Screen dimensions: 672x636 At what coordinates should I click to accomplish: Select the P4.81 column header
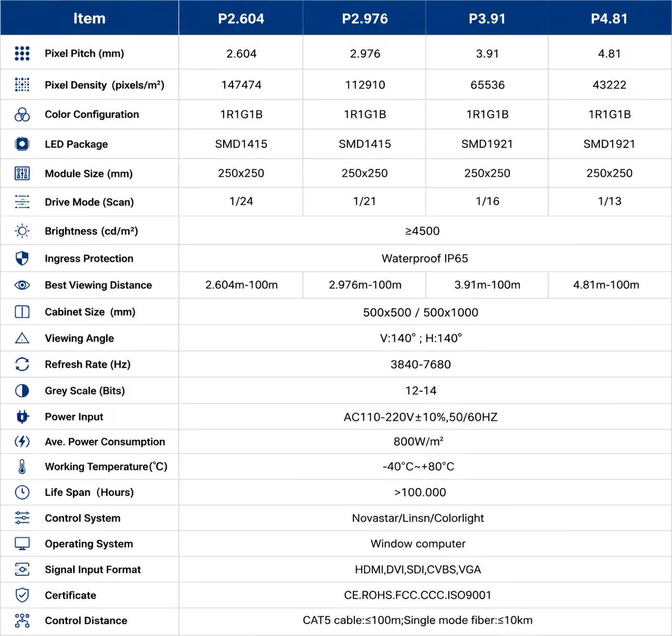coord(609,18)
